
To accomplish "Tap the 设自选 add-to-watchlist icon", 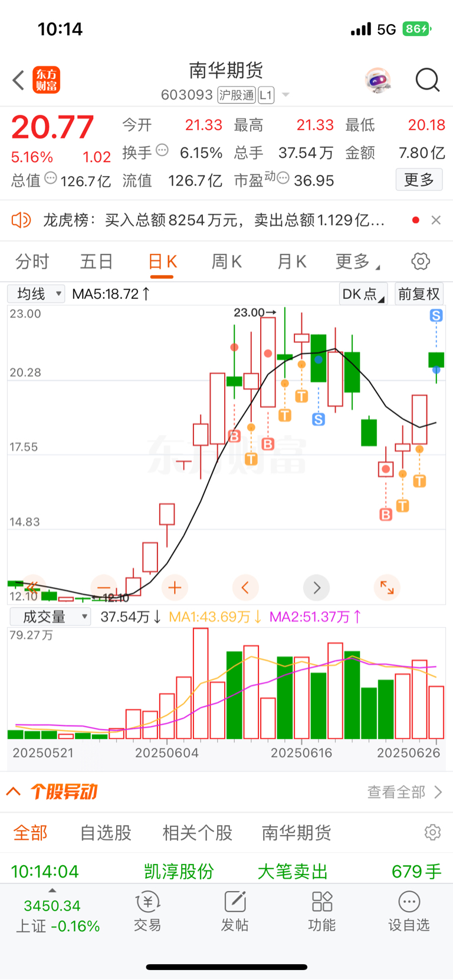I will tap(409, 912).
